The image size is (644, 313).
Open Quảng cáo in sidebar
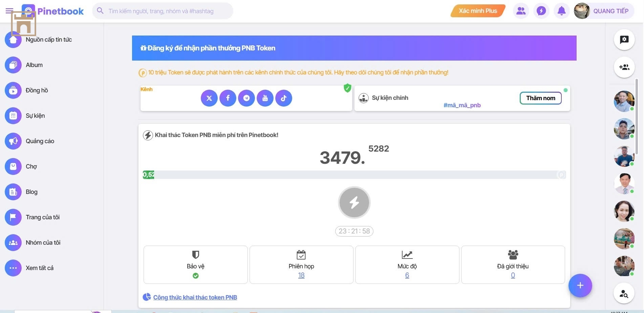tap(29, 141)
